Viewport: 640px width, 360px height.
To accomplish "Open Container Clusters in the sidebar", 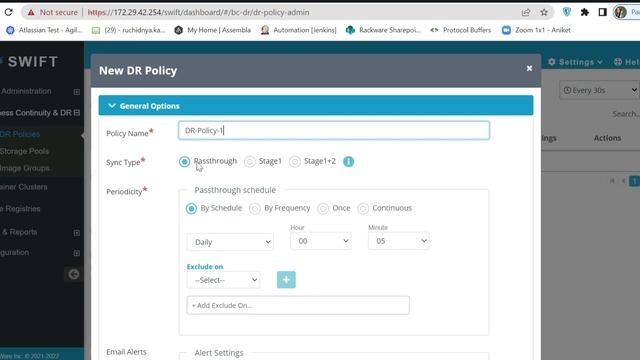I will point(24,187).
